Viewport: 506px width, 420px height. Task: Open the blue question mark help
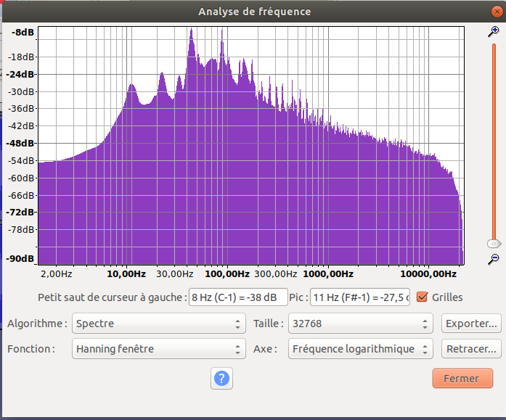pos(221,378)
